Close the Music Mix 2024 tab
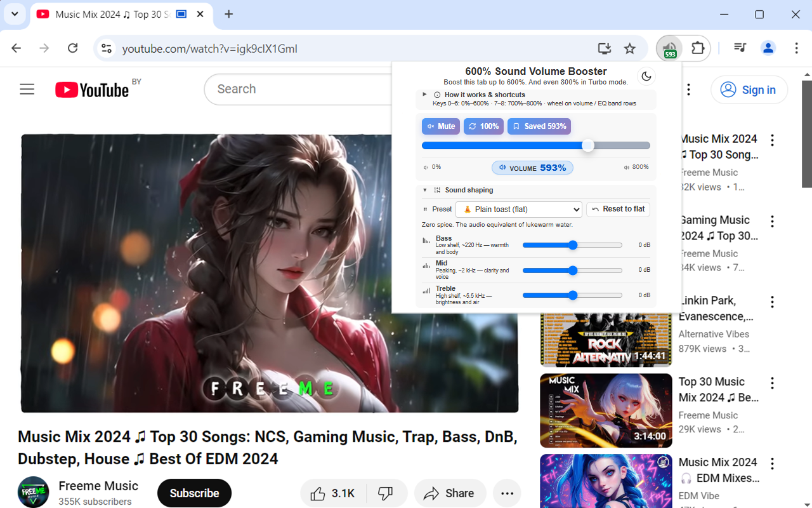The image size is (812, 508). point(201,14)
